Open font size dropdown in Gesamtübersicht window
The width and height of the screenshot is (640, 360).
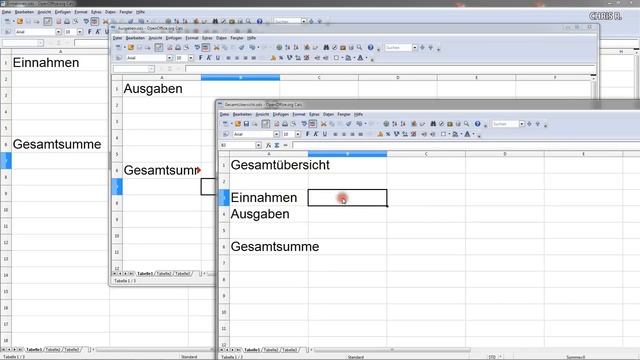click(x=298, y=134)
